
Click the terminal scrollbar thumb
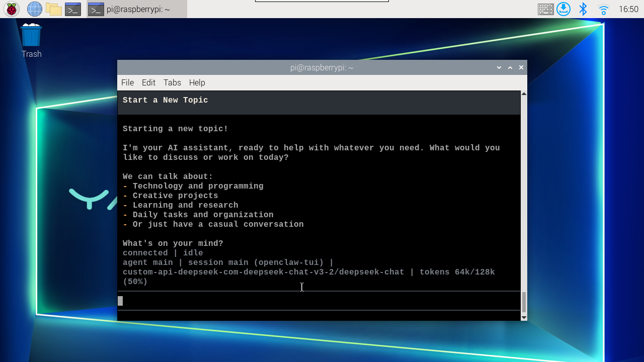point(524,302)
